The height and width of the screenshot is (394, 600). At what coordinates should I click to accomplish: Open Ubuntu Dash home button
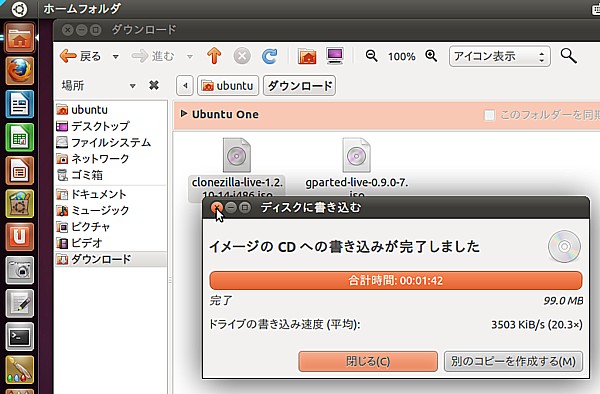pyautogui.click(x=19, y=8)
